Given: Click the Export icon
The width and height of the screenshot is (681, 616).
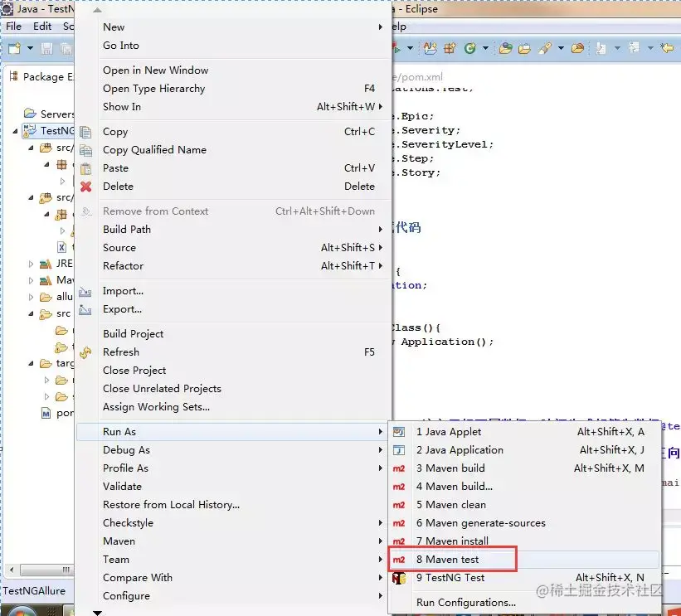Looking at the screenshot, I should (85, 310).
